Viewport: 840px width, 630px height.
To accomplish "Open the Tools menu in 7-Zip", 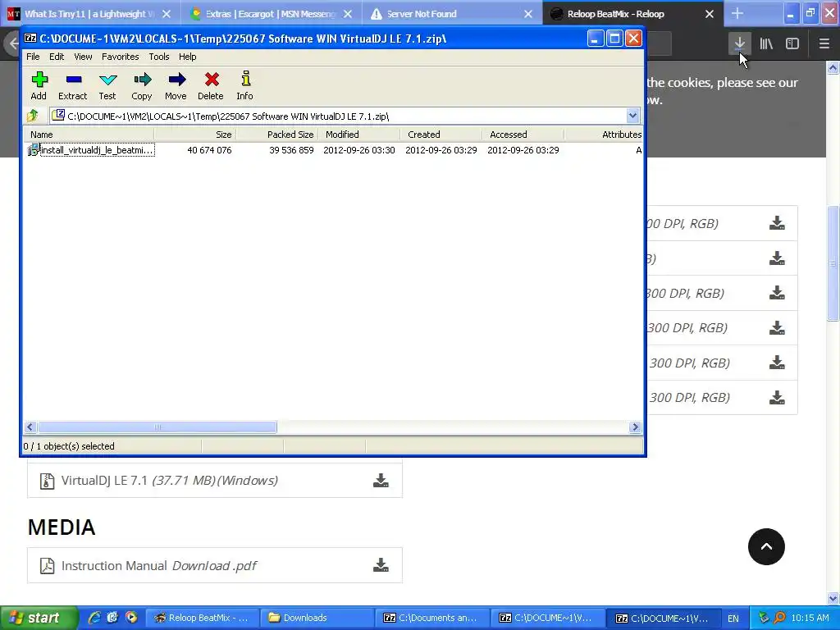I will [x=159, y=57].
